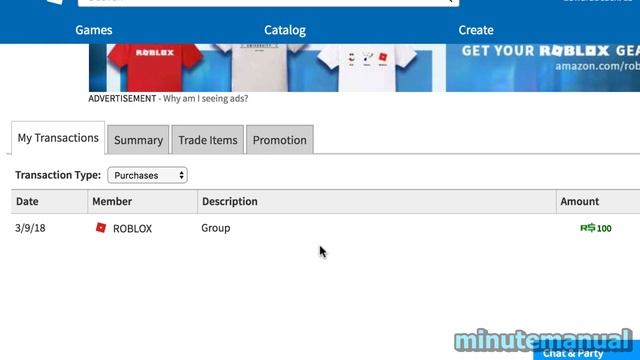Open the Games navigation link
The width and height of the screenshot is (640, 360).
93,30
